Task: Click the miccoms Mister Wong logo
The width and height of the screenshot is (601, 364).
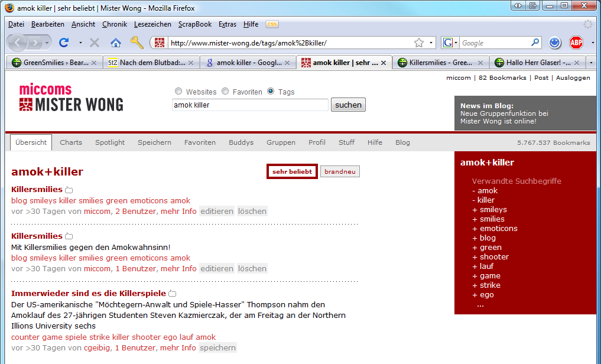Action: pyautogui.click(x=72, y=98)
